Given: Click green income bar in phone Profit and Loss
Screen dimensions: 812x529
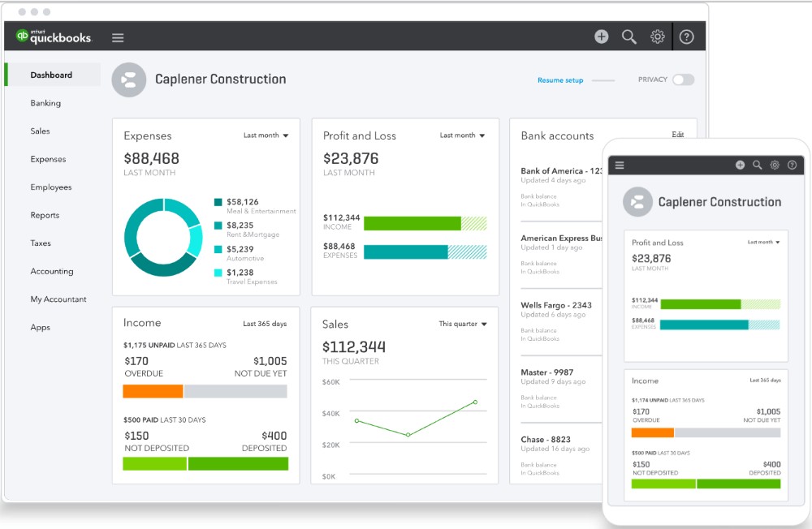Looking at the screenshot, I should click(701, 304).
